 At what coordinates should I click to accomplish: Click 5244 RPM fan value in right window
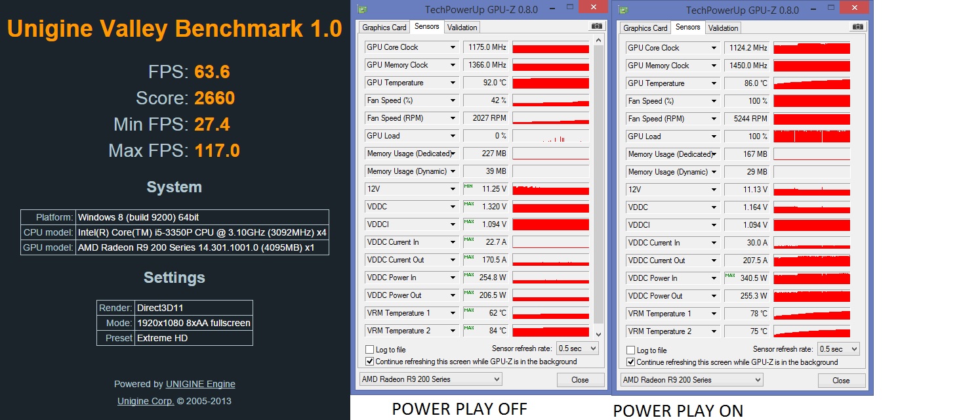click(x=747, y=119)
